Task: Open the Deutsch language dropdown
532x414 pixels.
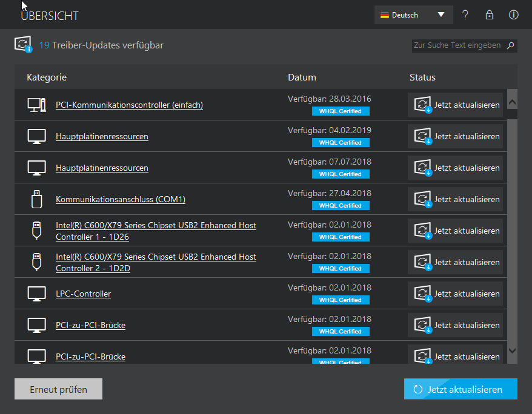Action: coord(413,15)
